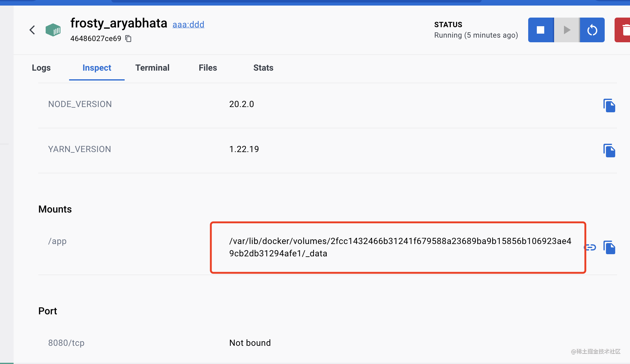Copy the /app mount path
This screenshot has width=630, height=364.
[609, 247]
